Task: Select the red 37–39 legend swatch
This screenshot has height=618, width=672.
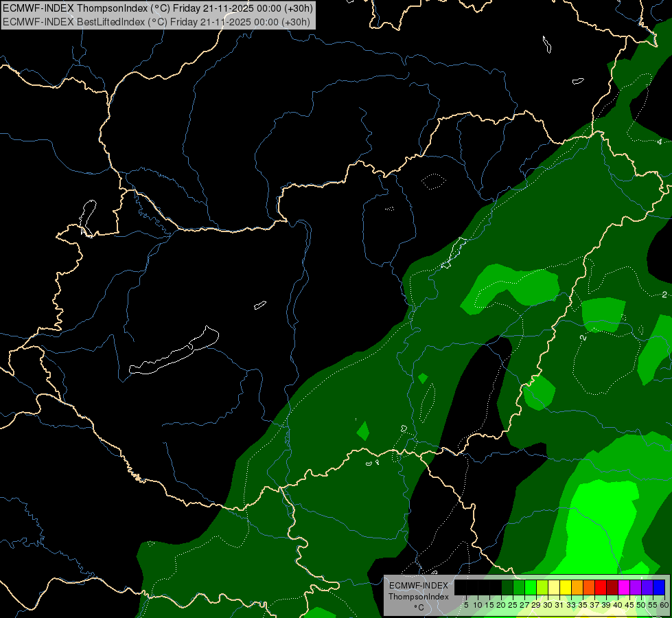Action: [601, 587]
